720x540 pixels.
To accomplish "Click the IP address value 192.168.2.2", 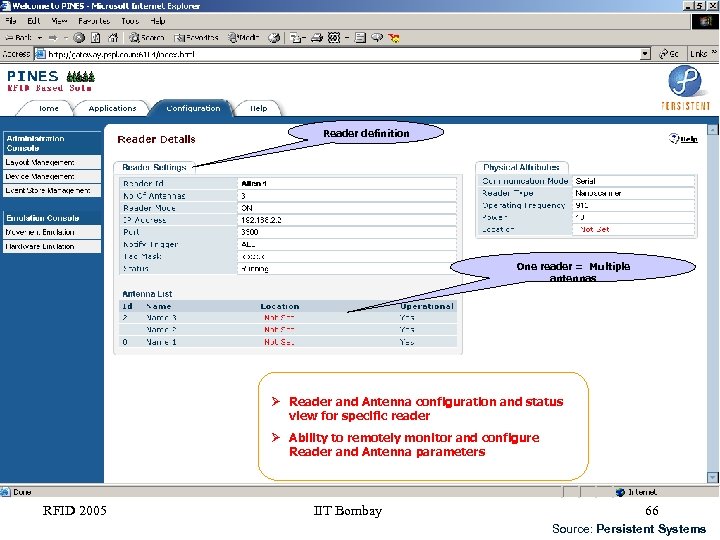I will [x=261, y=220].
